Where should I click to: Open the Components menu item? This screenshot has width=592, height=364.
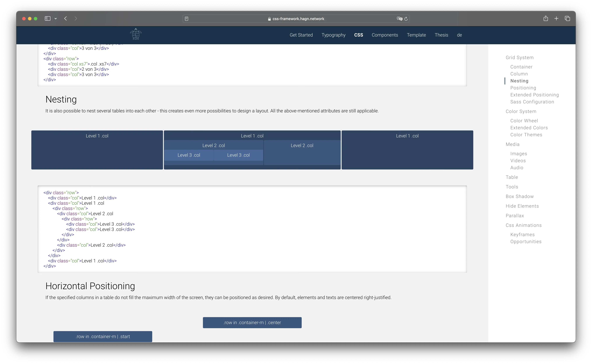[x=385, y=35]
